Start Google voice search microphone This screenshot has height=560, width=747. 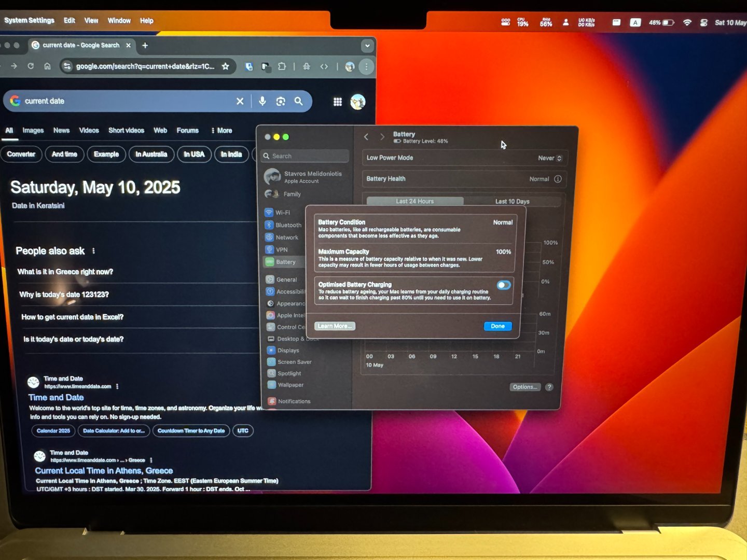tap(262, 101)
